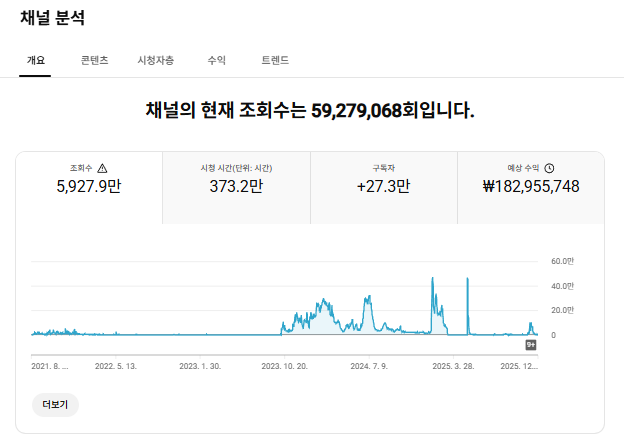The width and height of the screenshot is (624, 446).
Task: Open the 예상 수익 metric card
Action: [530, 187]
